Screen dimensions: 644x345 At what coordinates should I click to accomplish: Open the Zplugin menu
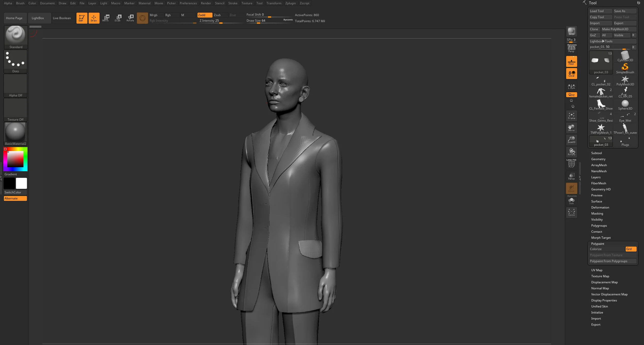click(x=290, y=3)
